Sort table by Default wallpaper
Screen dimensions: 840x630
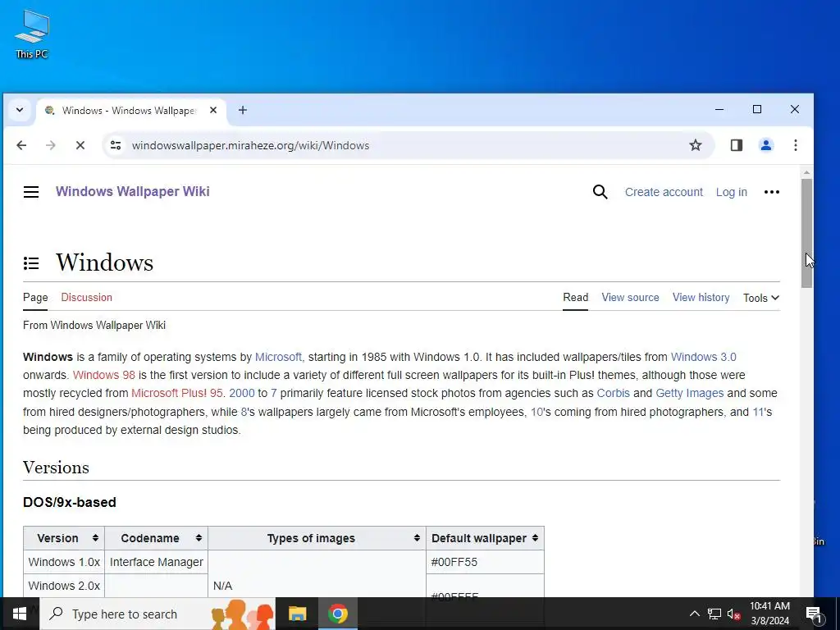click(485, 538)
